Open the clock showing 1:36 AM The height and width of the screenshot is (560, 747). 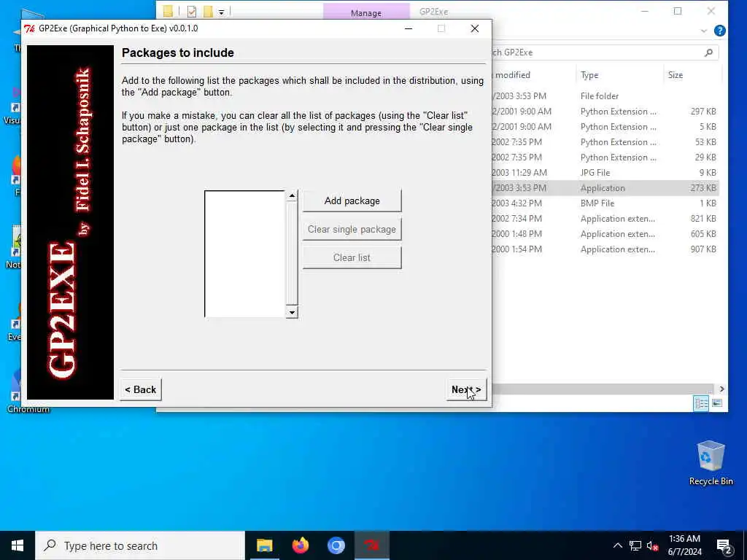(x=684, y=545)
